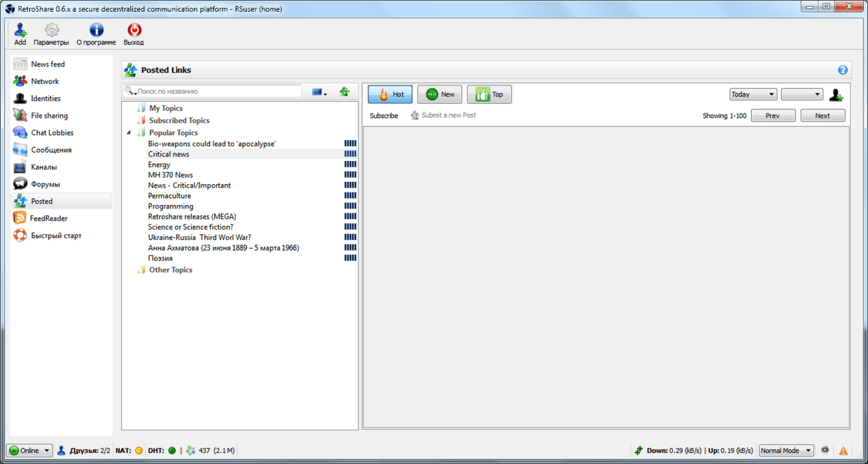Open the Normal Mode dropdown
The height and width of the screenshot is (464, 868).
point(786,451)
